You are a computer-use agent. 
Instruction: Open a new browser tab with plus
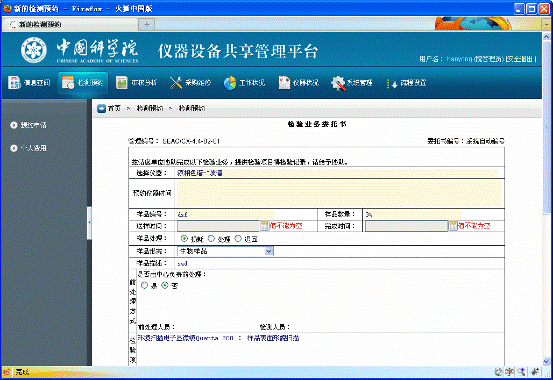(147, 24)
